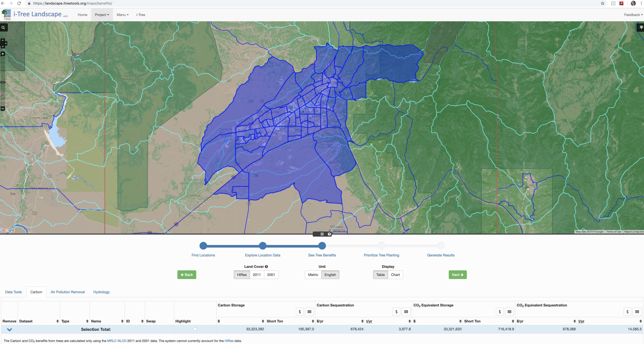Switch display to Chart

click(x=395, y=275)
